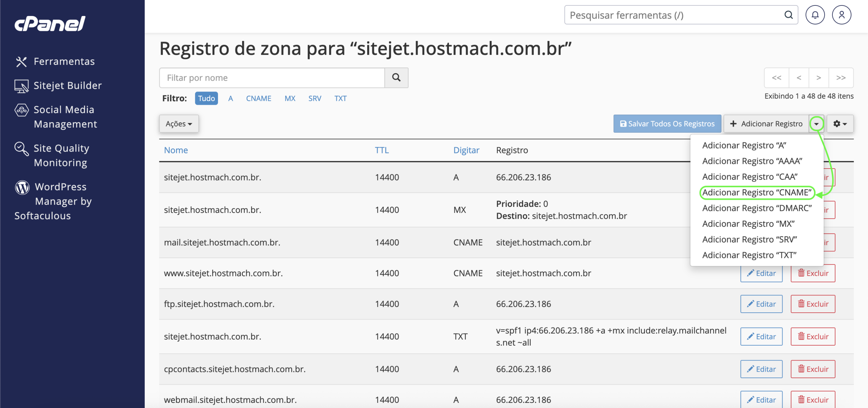The image size is (868, 408).
Task: Click the "Exibindo 1 a 48 de 48 itens" text
Action: pyautogui.click(x=809, y=96)
